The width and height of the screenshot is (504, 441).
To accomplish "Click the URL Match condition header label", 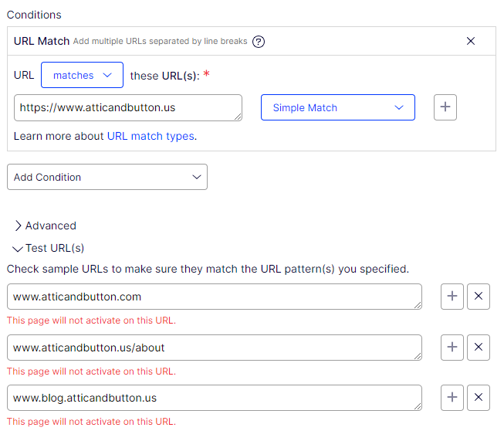I will point(42,41).
